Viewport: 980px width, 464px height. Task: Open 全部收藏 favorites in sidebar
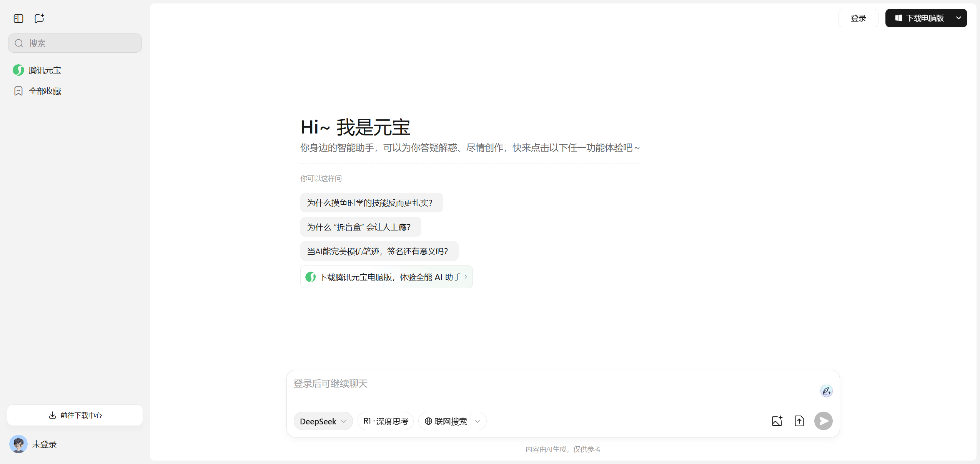(x=45, y=91)
